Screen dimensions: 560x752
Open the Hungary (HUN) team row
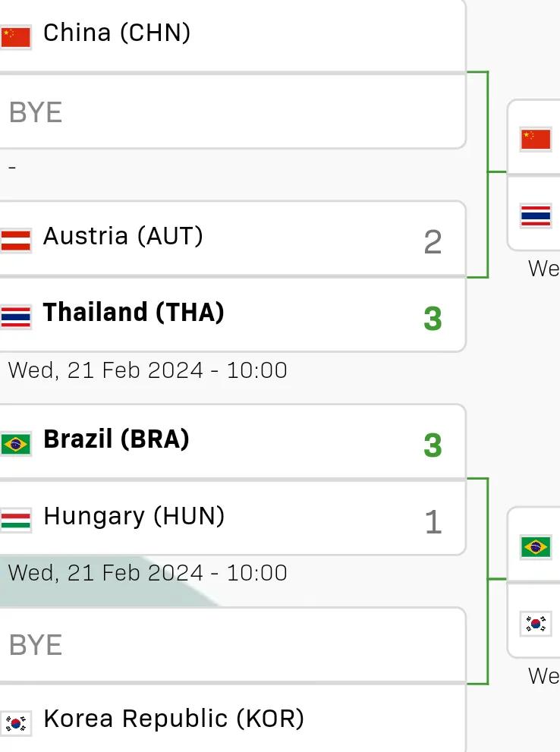pyautogui.click(x=232, y=518)
